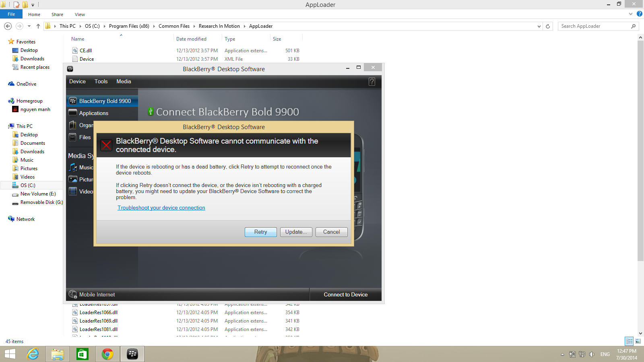The image size is (644, 362).
Task: Open Windows Store from taskbar
Action: [82, 354]
